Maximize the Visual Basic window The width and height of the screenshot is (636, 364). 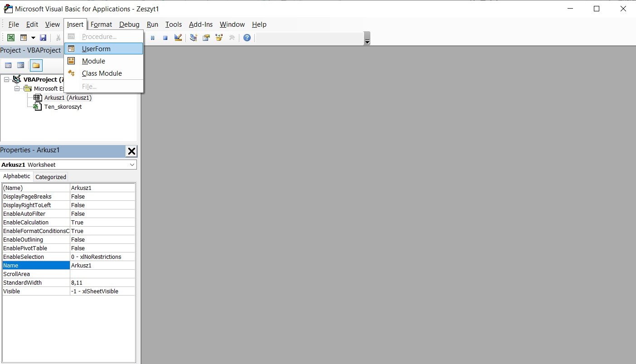(597, 9)
